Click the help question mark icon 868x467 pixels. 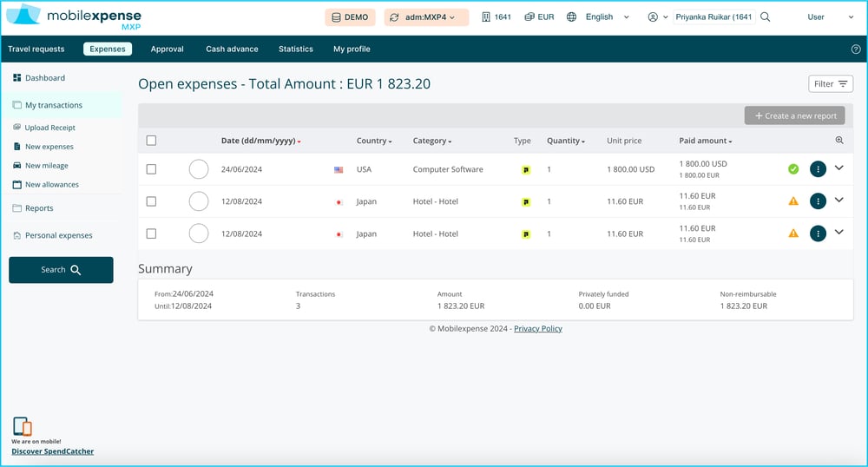856,49
